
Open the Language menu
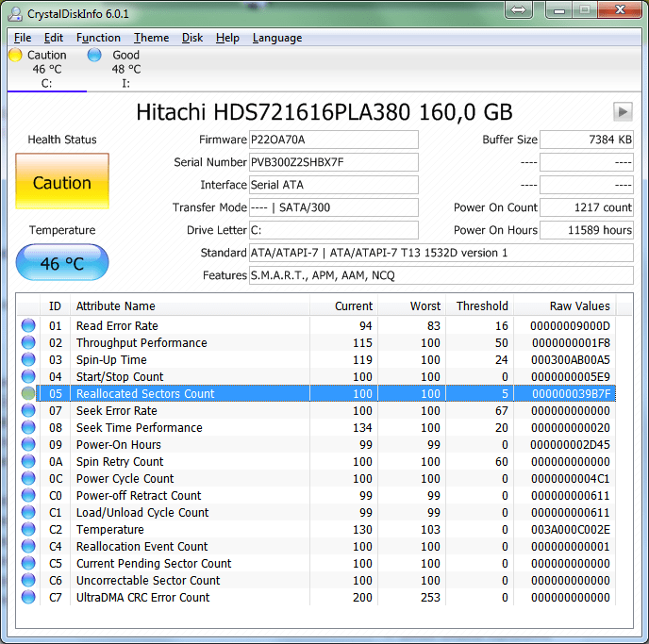[x=277, y=38]
